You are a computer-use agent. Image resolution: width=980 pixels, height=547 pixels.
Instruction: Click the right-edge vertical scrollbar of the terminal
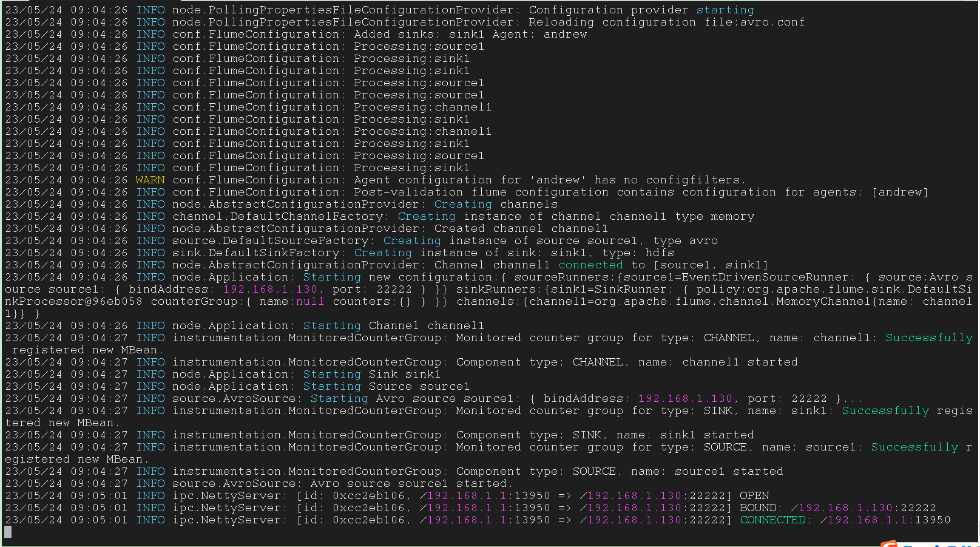click(977, 273)
